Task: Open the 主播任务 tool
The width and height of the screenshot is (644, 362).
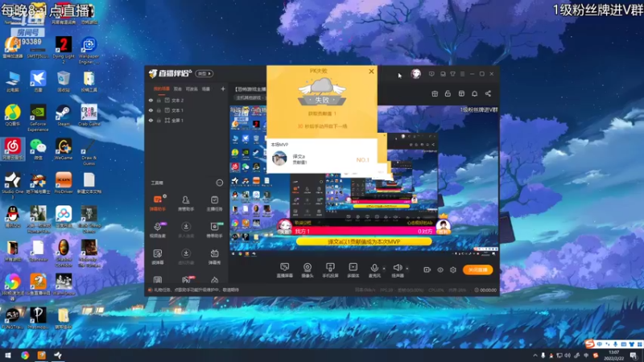Action: coord(214,203)
